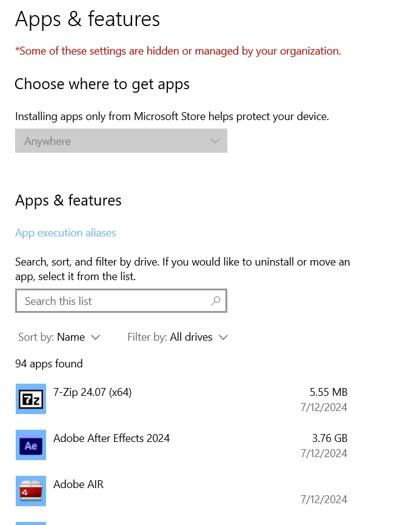Click the Adobe AIR install date
This screenshot has height=525, width=420.
(x=324, y=500)
